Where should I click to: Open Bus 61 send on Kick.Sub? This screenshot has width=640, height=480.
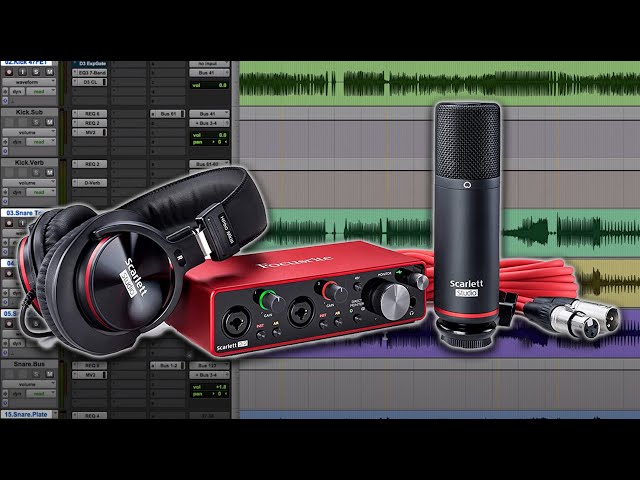point(168,114)
